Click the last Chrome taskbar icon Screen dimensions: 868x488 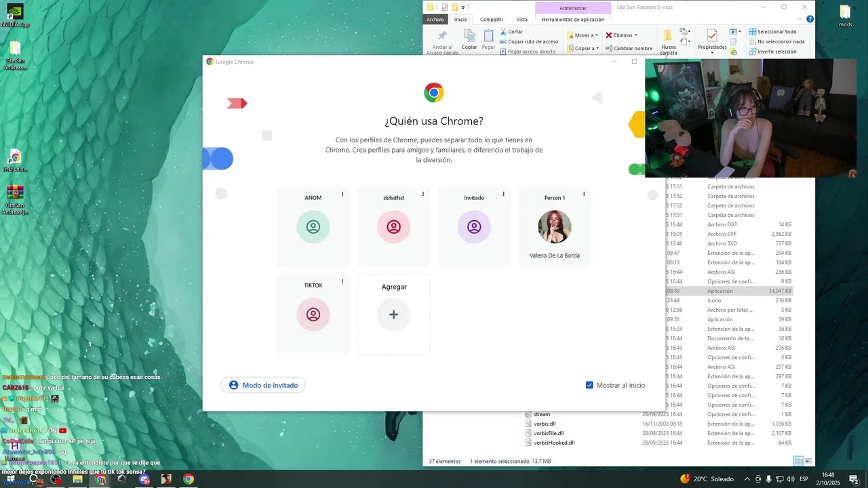coord(189,479)
